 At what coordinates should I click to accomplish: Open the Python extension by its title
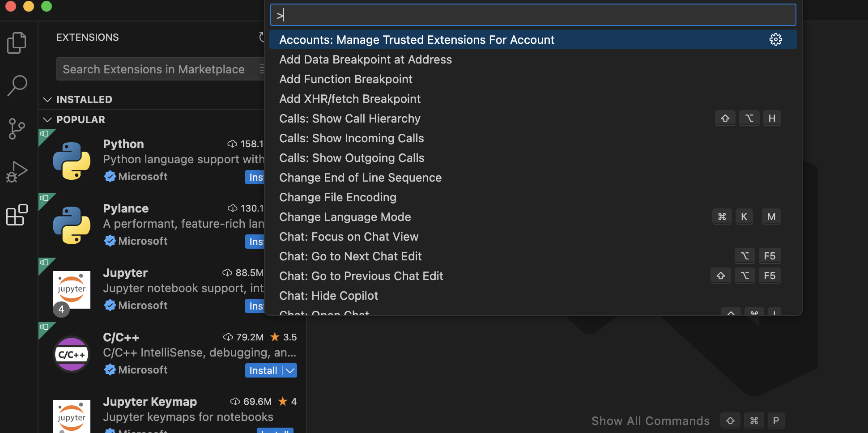click(x=123, y=144)
